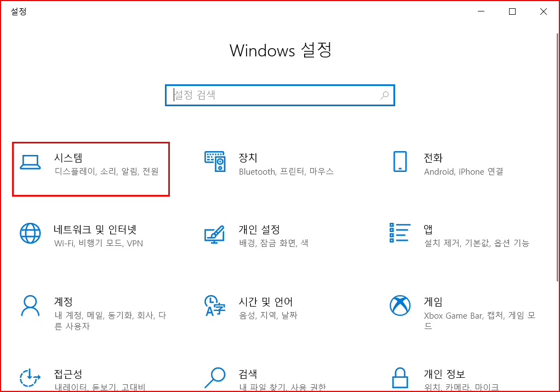560x392 pixels.
Task: Open the 접근성 icon
Action: pyautogui.click(x=30, y=378)
